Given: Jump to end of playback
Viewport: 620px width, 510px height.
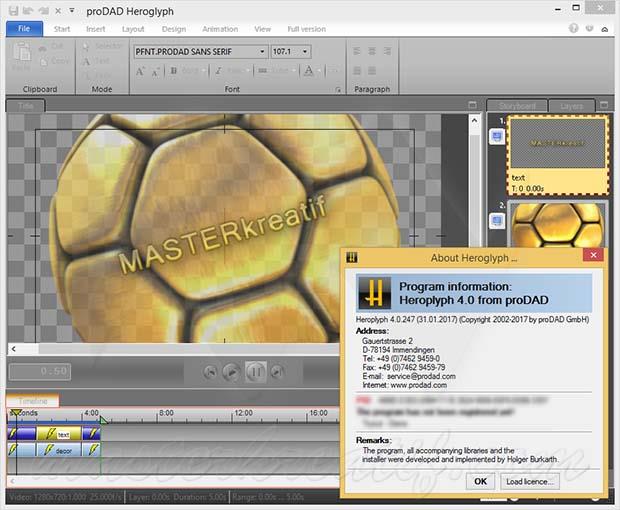Looking at the screenshot, I should [x=278, y=372].
